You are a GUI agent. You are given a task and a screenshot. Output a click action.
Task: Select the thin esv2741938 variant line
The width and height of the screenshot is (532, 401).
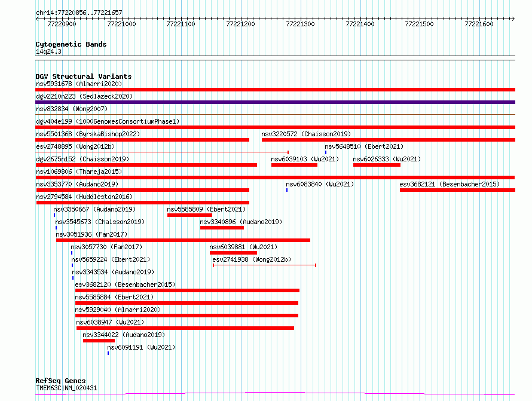(265, 265)
